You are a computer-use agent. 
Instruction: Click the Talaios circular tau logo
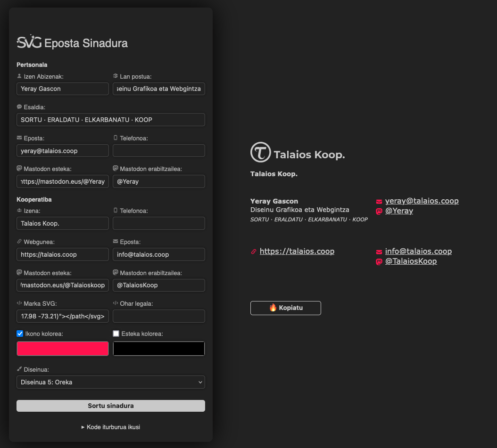click(x=260, y=152)
